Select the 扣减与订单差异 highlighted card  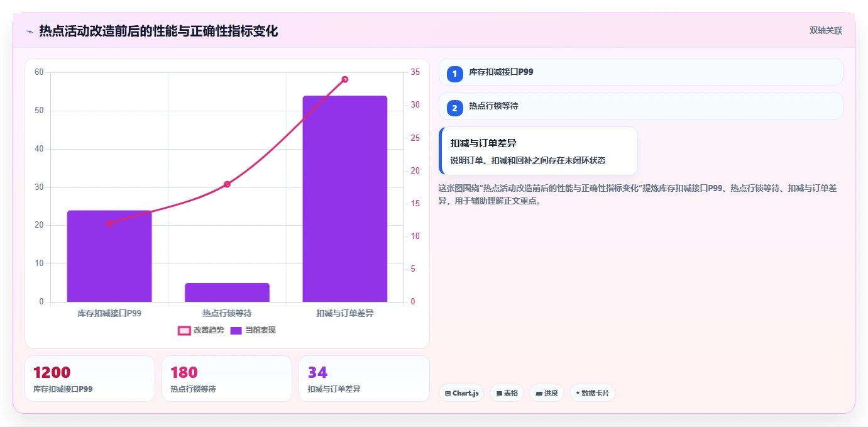coord(538,151)
